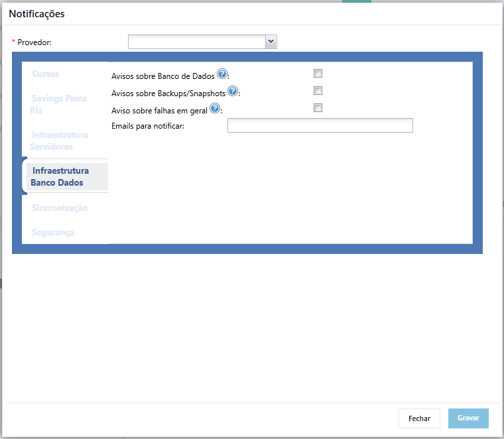Click the Emails para notificar field
Viewport: 504px width, 439px height.
click(x=320, y=125)
